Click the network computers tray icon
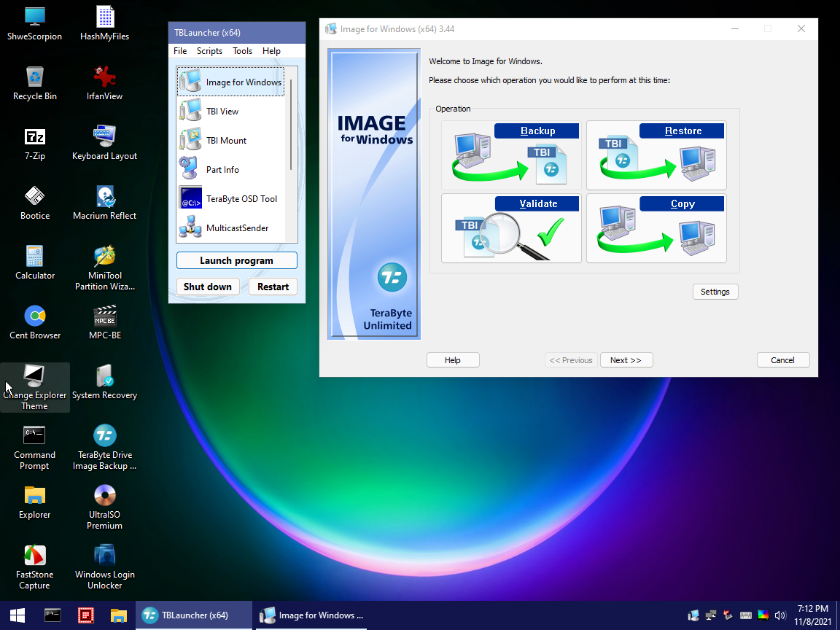 pyautogui.click(x=711, y=615)
